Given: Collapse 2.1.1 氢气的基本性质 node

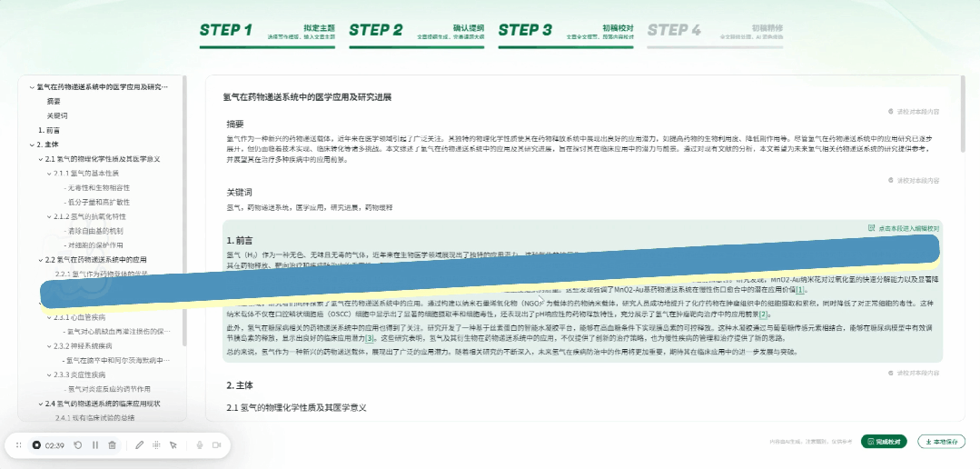Looking at the screenshot, I should click(49, 174).
